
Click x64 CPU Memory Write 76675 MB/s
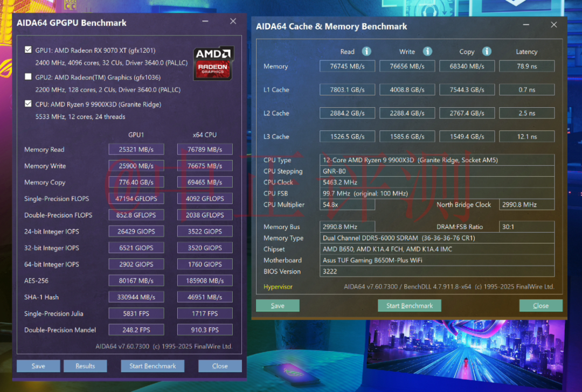pos(205,166)
